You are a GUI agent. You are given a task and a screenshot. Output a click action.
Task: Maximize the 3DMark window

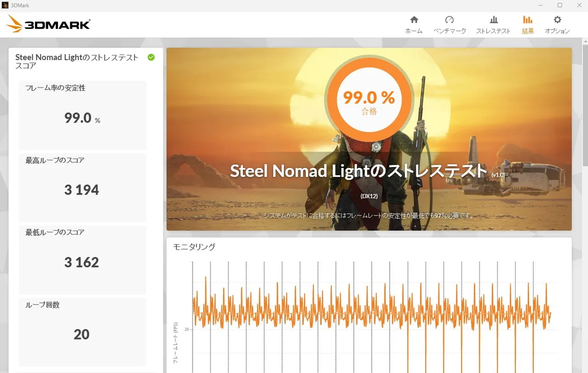point(560,6)
